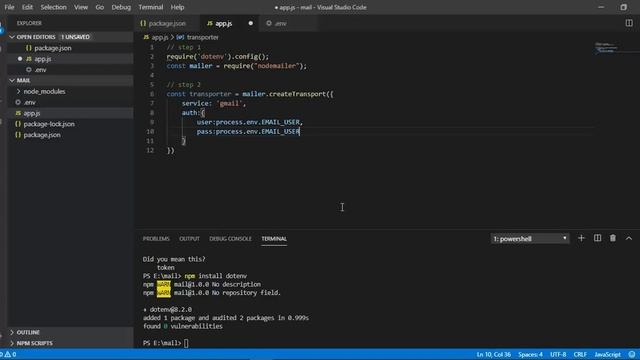
Task: Click line number 12 in the gutter
Action: pos(150,150)
